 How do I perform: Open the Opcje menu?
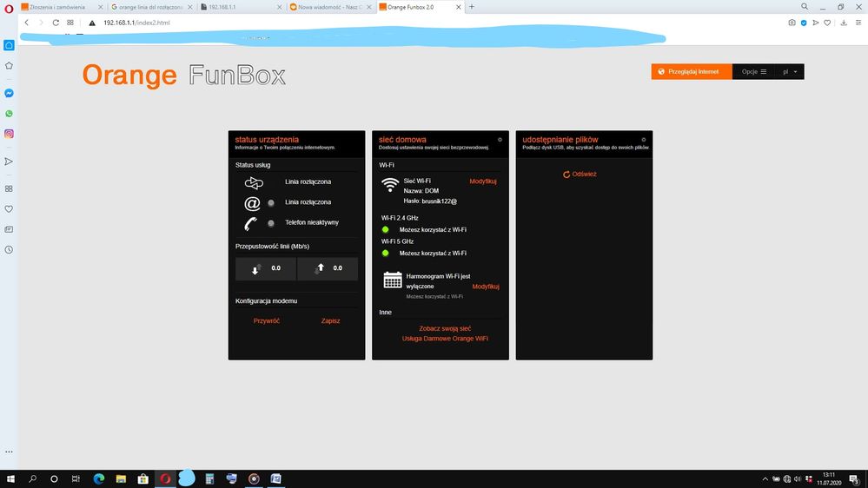pos(753,72)
